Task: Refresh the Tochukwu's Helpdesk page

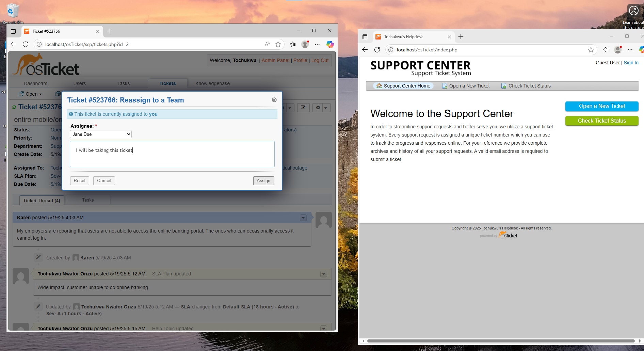Action: (377, 50)
